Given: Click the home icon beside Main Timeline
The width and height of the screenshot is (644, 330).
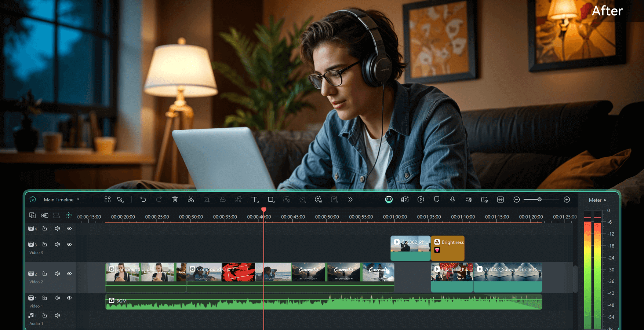Looking at the screenshot, I should click(33, 199).
